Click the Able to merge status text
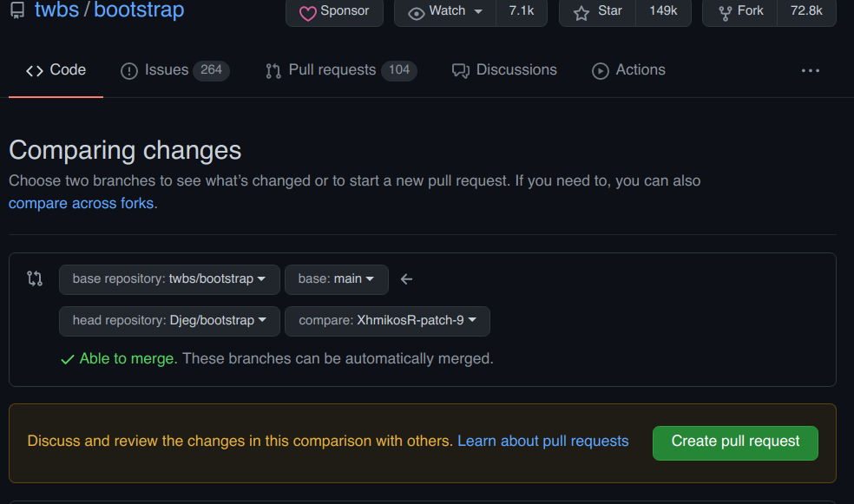 (x=128, y=358)
